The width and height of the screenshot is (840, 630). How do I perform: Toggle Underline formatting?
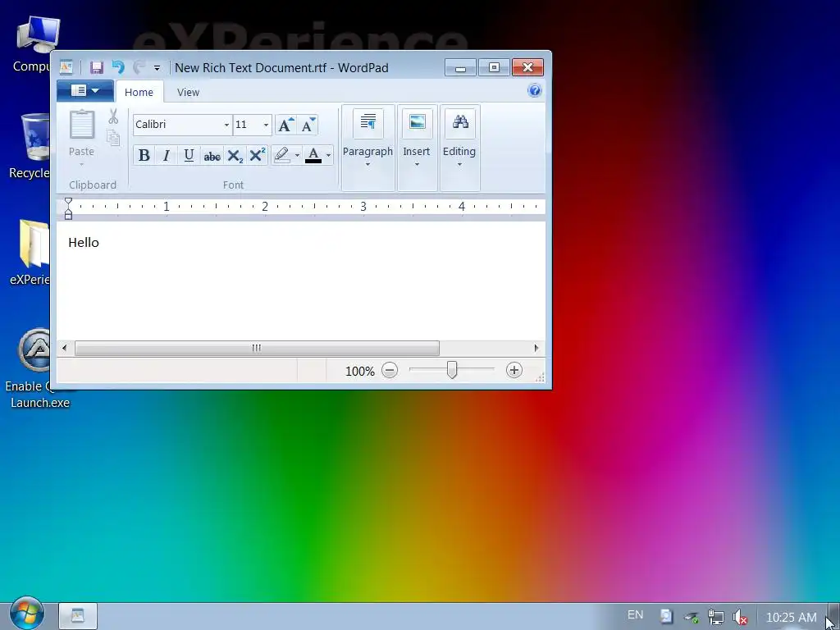click(x=189, y=155)
